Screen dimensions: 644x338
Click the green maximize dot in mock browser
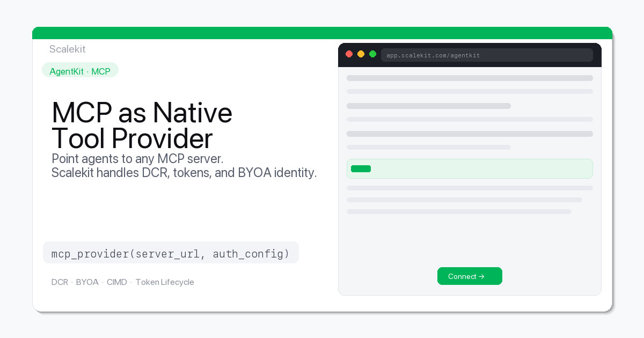tap(372, 54)
